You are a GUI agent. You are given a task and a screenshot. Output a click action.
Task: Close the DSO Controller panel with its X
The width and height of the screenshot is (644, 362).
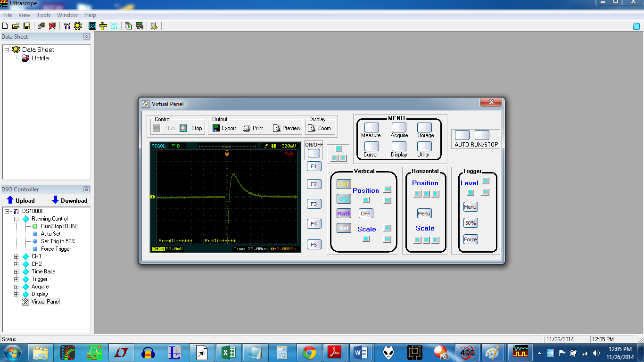tap(86, 189)
